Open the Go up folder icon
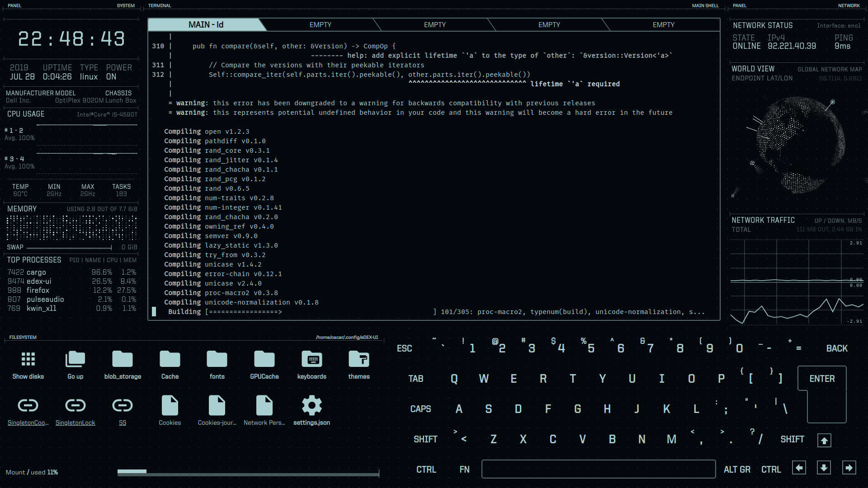The width and height of the screenshot is (868, 488). [x=75, y=360]
